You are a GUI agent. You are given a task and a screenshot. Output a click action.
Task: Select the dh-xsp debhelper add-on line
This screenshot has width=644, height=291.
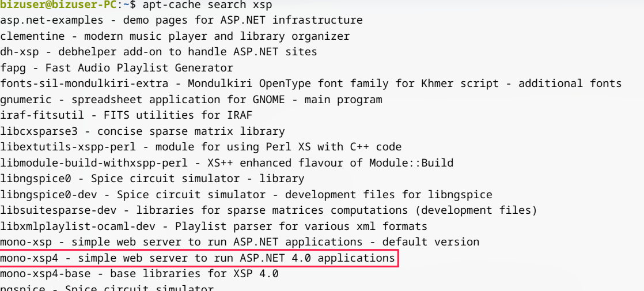(x=158, y=52)
